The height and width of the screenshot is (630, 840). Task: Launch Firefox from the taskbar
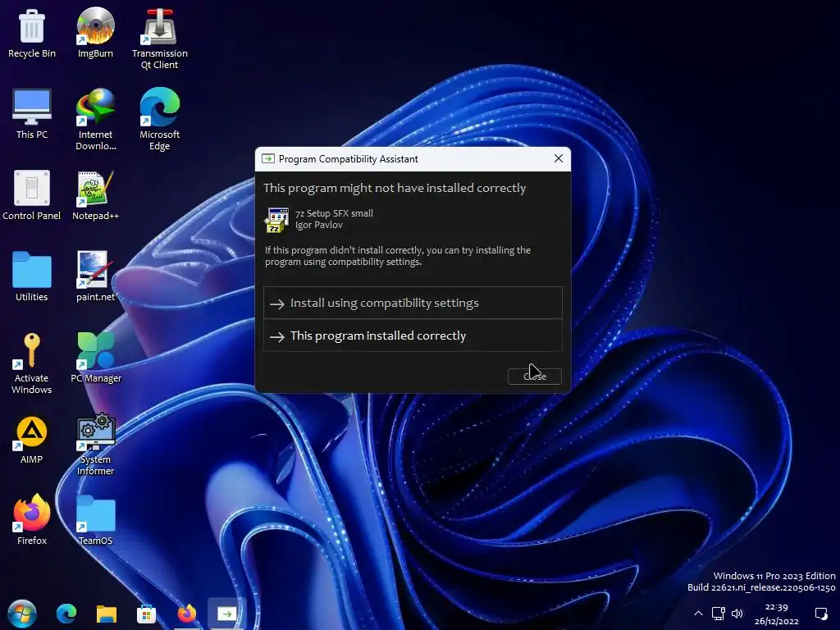pos(186,614)
